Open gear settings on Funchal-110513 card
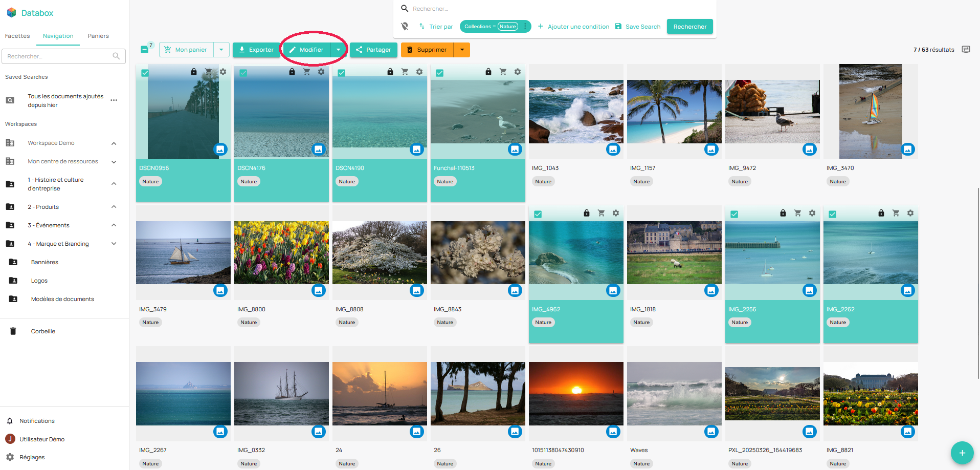The height and width of the screenshot is (470, 980). point(517,72)
